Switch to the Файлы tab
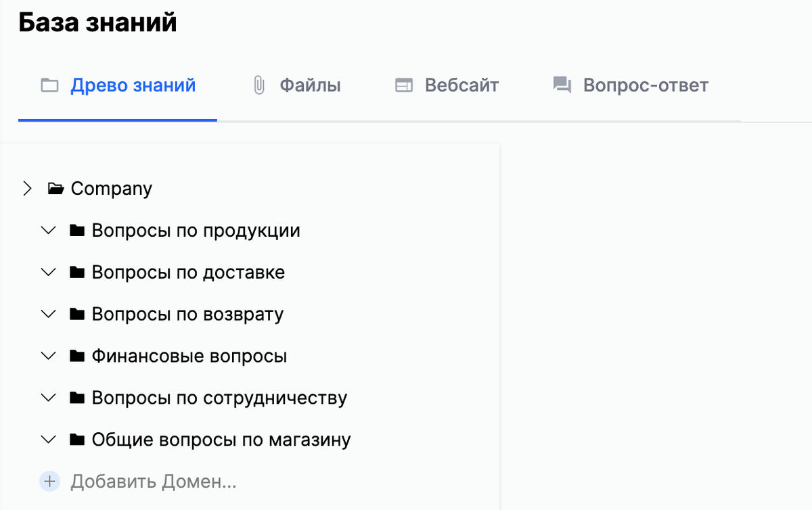 tap(296, 86)
